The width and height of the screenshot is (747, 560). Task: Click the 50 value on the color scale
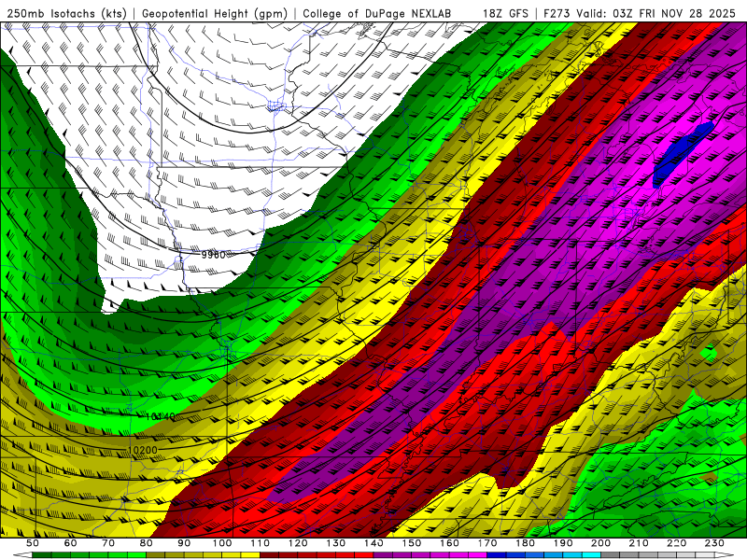pos(33,543)
